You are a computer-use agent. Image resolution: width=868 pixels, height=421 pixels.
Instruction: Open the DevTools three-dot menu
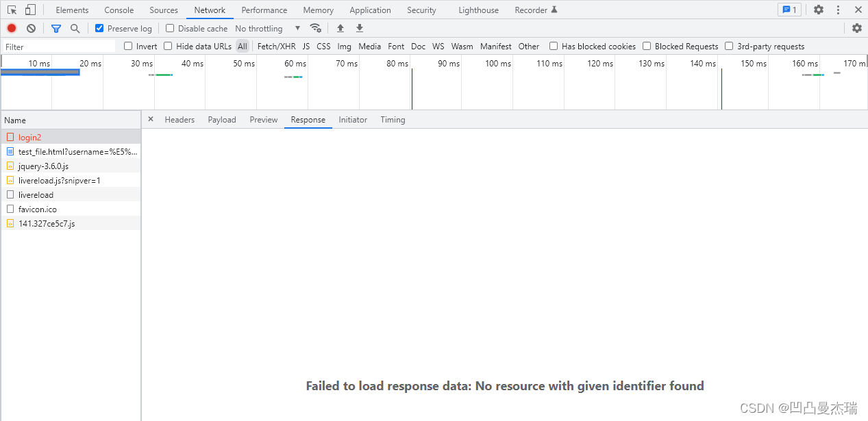click(x=838, y=10)
